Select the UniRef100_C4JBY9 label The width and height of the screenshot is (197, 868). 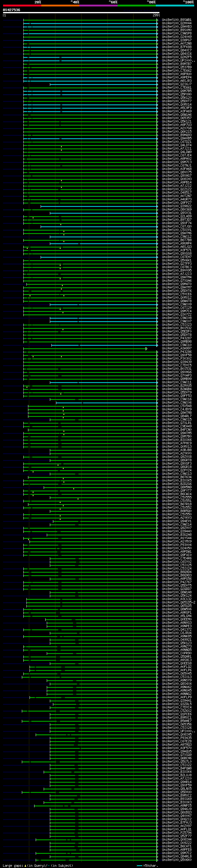[176, 410]
